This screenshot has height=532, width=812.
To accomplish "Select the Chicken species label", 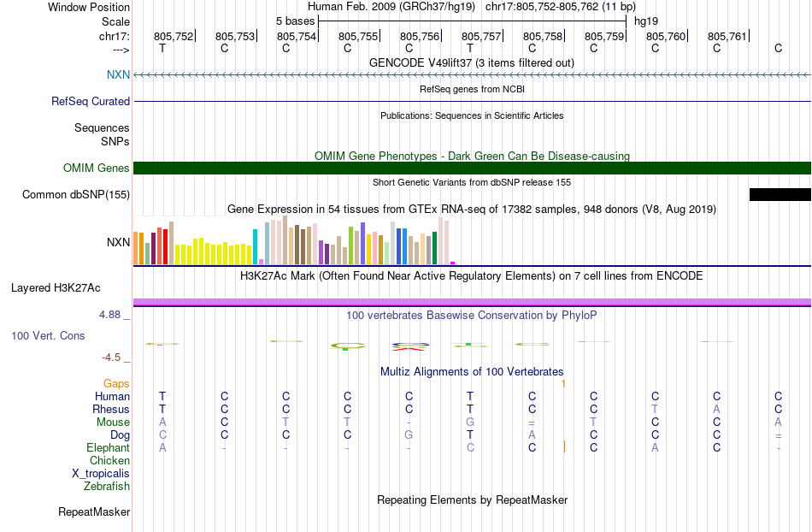I will (x=109, y=460).
